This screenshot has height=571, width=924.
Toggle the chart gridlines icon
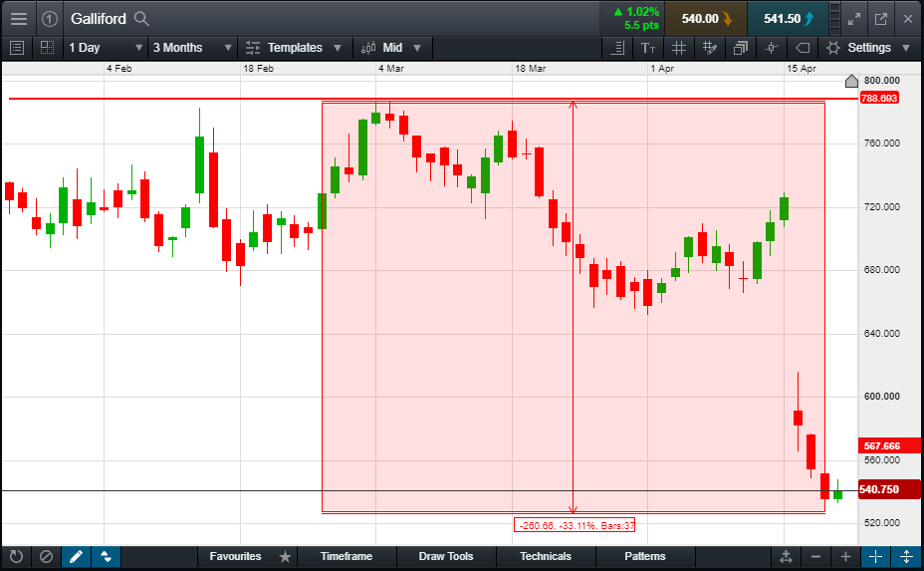click(679, 48)
